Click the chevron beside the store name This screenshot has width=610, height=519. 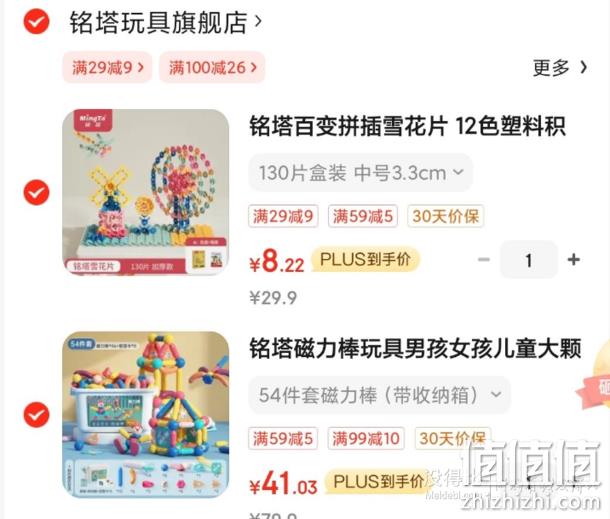(258, 22)
